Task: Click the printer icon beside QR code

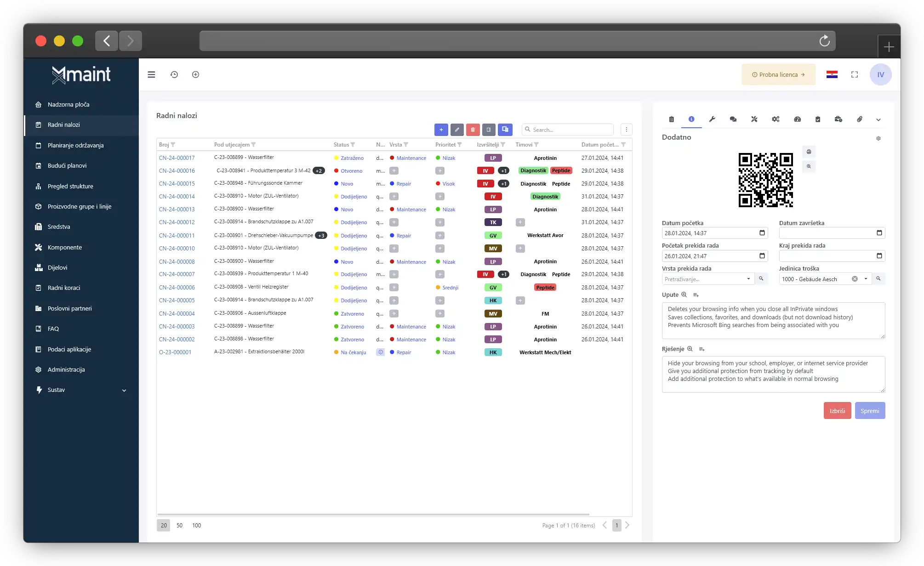Action: (x=809, y=152)
